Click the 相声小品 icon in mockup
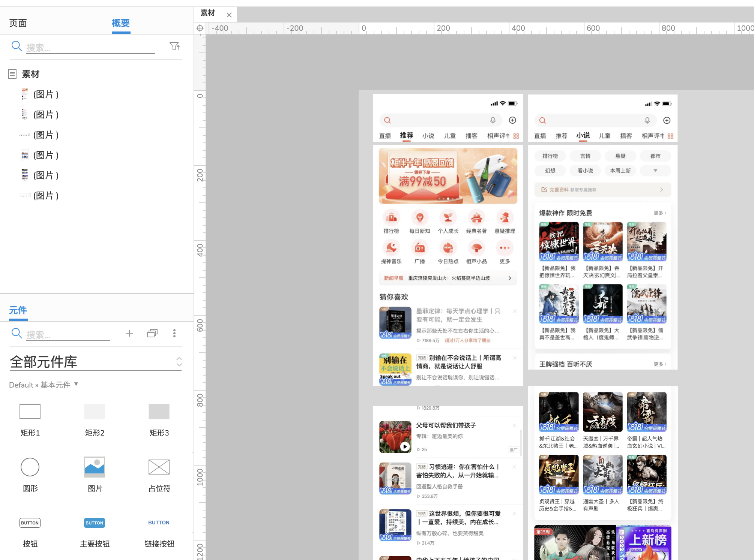The image size is (754, 560). click(x=476, y=248)
